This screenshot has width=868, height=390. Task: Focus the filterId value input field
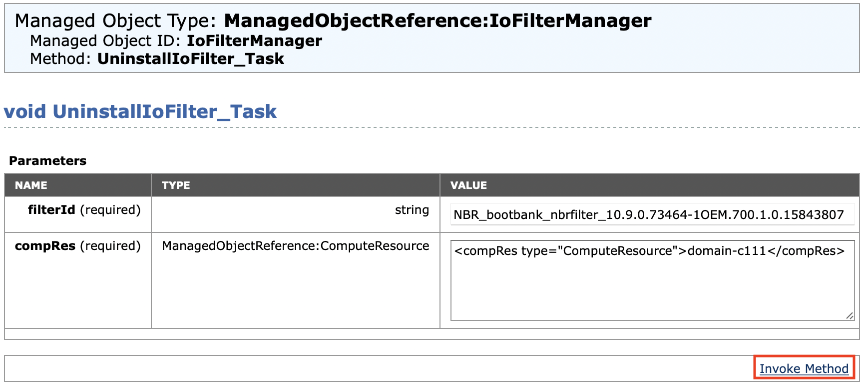point(652,214)
